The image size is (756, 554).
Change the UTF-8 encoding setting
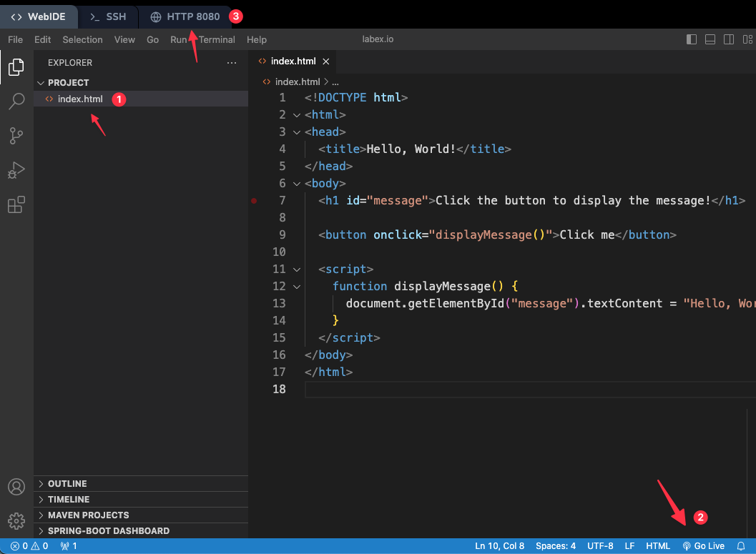pos(600,545)
